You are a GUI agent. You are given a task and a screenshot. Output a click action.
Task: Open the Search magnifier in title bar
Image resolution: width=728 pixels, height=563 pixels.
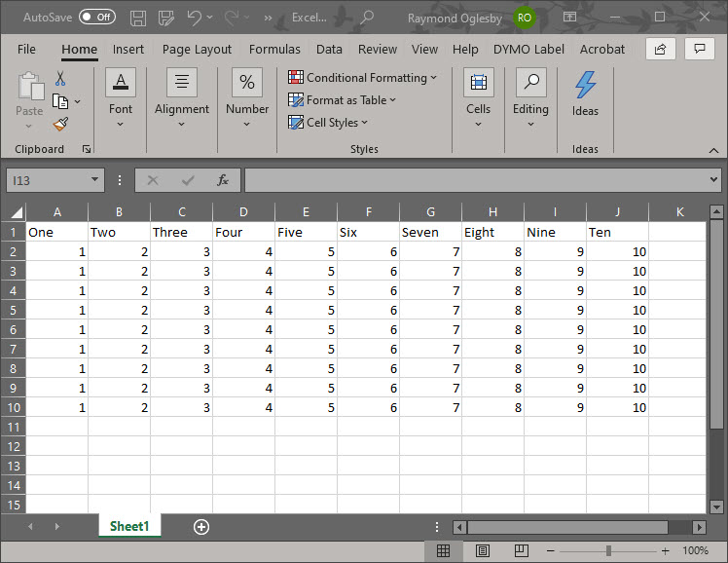point(367,18)
